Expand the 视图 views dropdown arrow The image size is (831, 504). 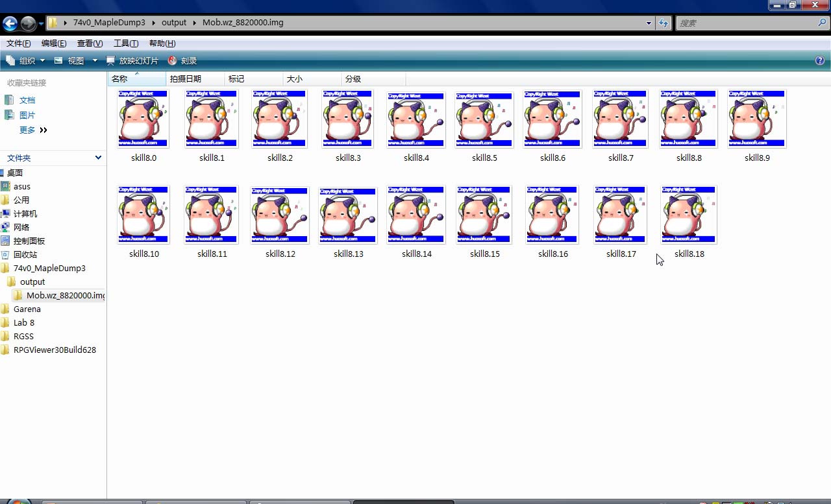(x=95, y=60)
